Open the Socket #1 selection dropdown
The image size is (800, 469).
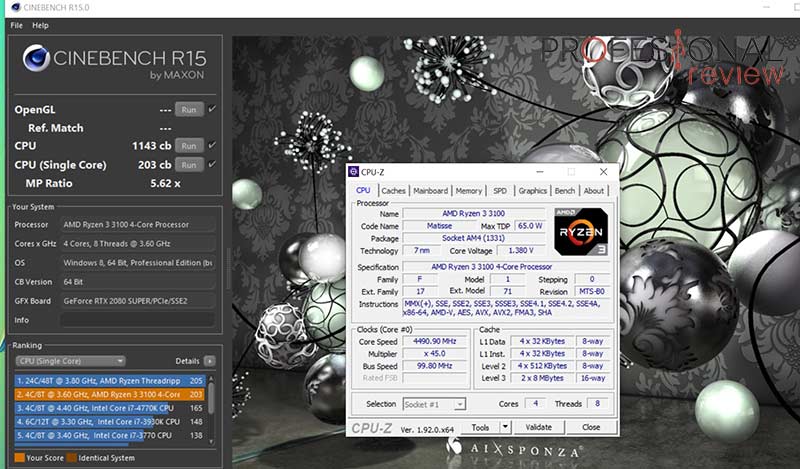[x=434, y=404]
